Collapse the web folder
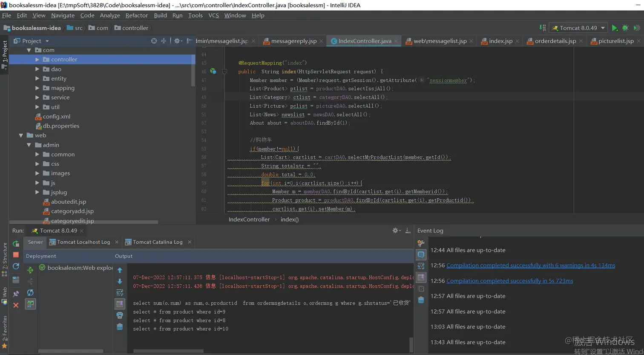644x355 pixels. (x=21, y=136)
